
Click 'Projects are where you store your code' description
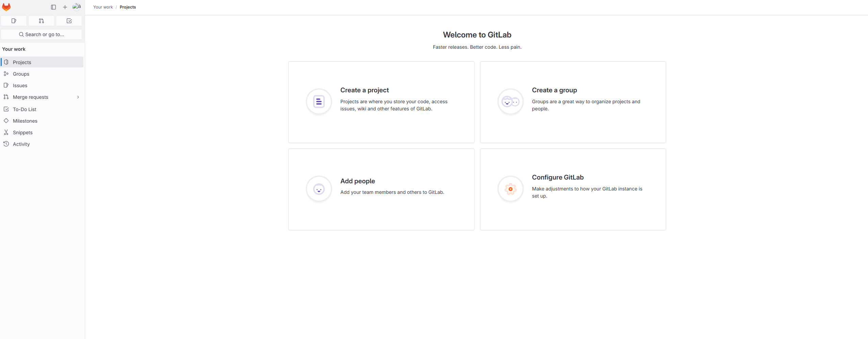[x=394, y=105]
